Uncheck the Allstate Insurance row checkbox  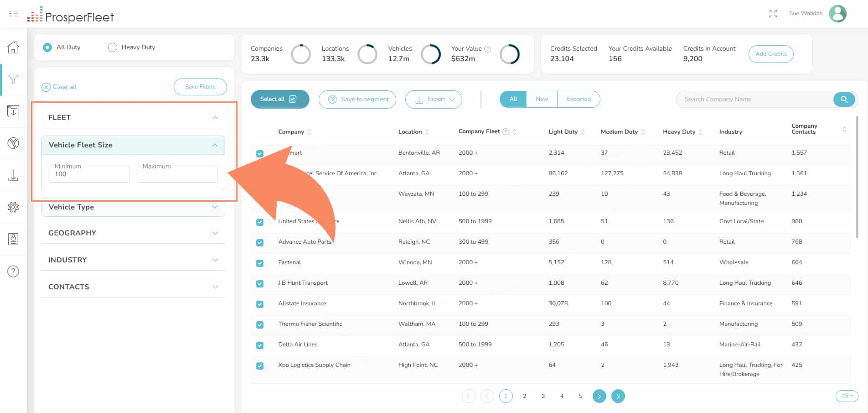[x=260, y=304]
